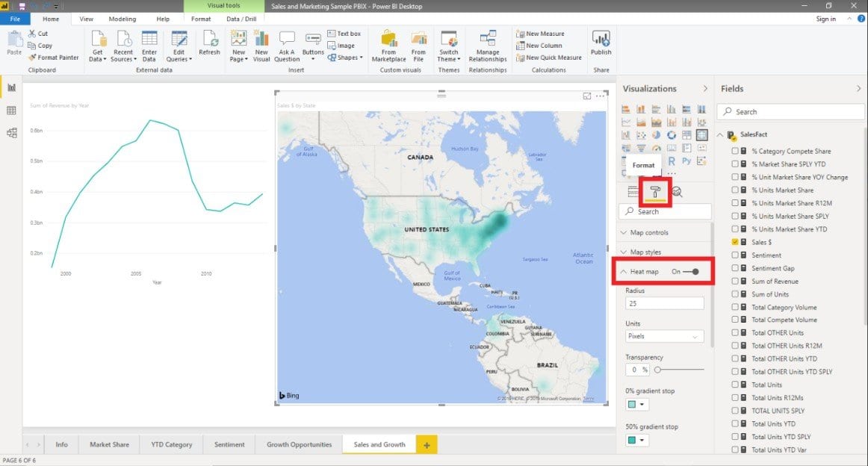Screen dimensions: 868x466
Task: Toggle Focus mode on map visual
Action: click(587, 96)
